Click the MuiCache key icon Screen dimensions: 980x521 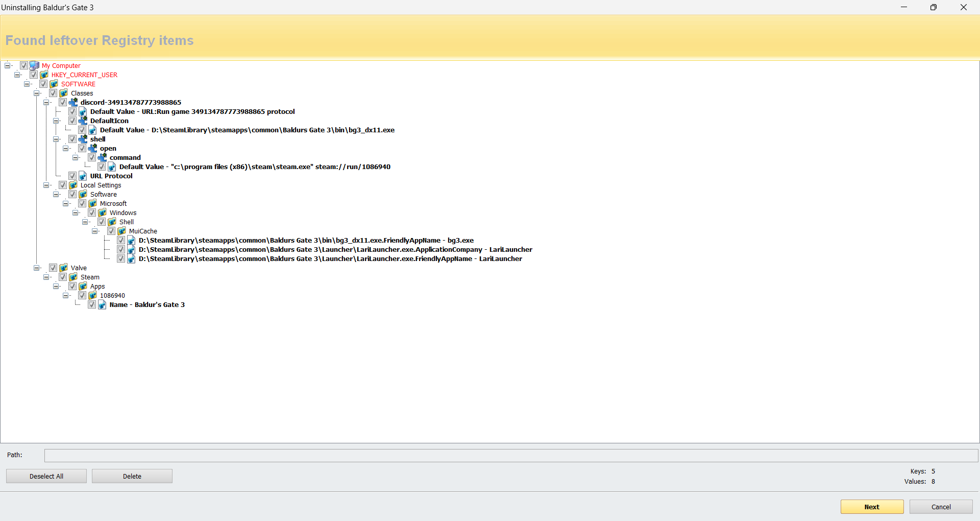pos(121,231)
